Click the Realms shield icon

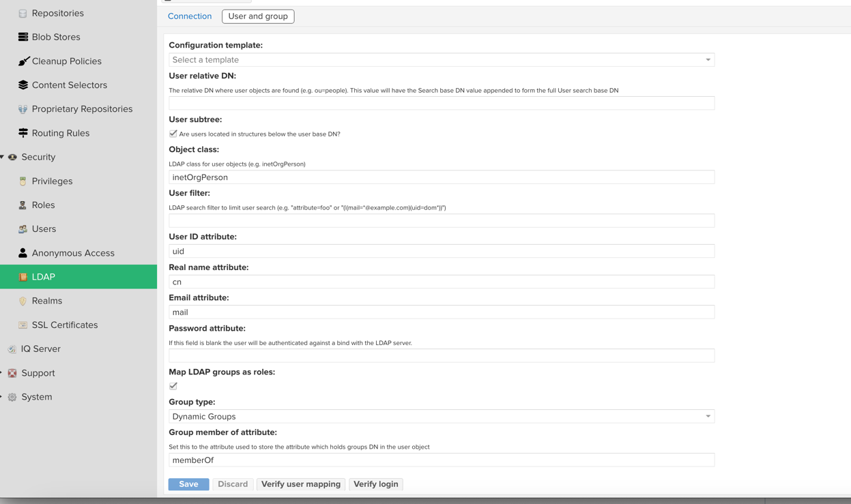click(x=23, y=301)
